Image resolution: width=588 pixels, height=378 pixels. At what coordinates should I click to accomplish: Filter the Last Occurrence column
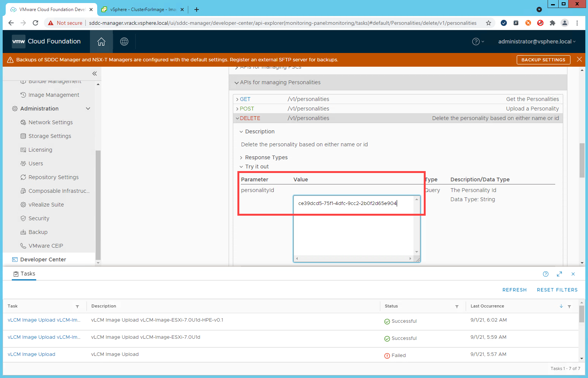[569, 306]
